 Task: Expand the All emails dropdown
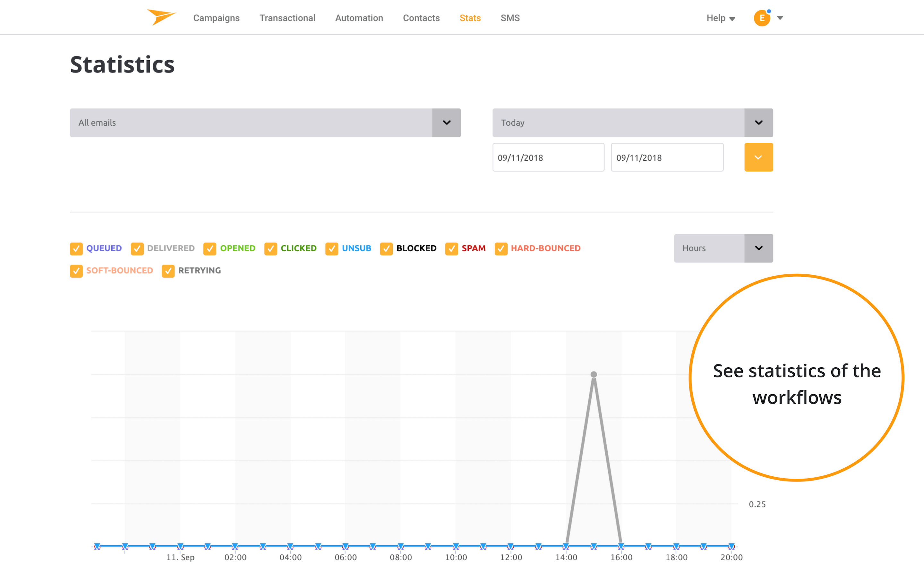coord(446,122)
